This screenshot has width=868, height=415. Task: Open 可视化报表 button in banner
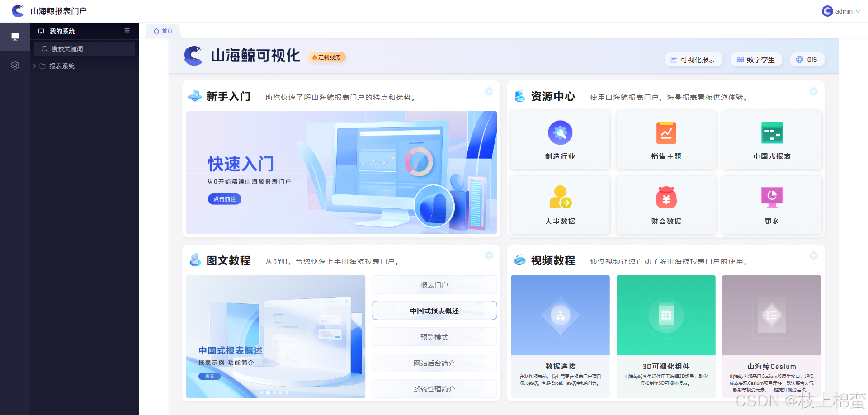point(693,60)
